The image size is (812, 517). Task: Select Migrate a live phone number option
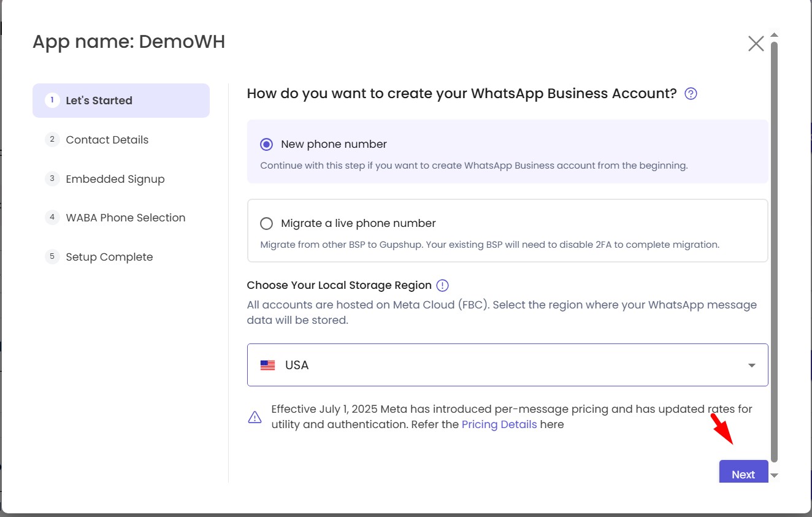(x=266, y=223)
